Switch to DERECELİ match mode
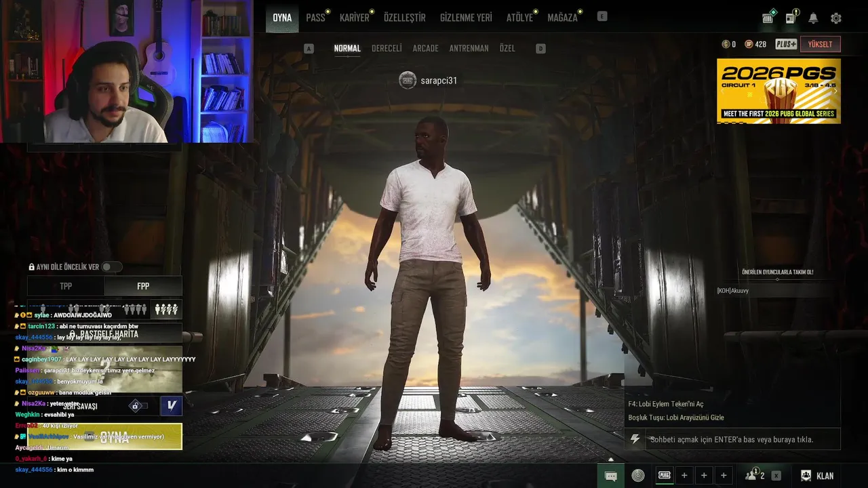 387,48
